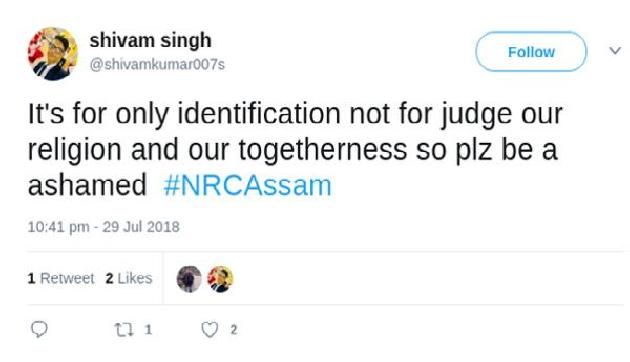Image resolution: width=630 pixels, height=362 pixels.
Task: Click the word identification in the tweet
Action: [259, 113]
